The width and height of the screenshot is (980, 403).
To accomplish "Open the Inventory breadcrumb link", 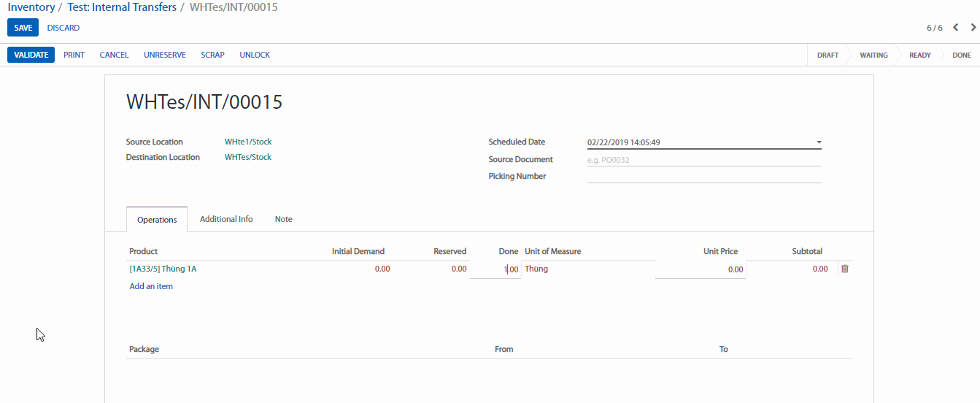I will [31, 7].
